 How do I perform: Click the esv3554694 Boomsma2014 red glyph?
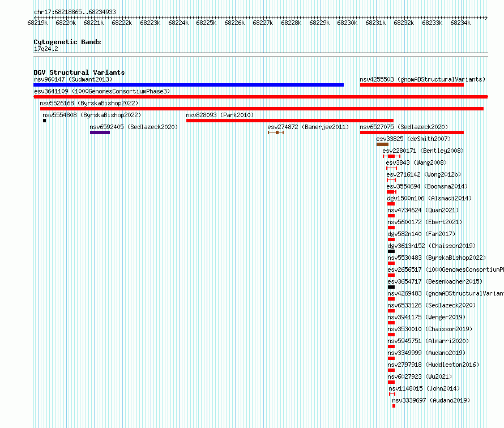pos(391,192)
